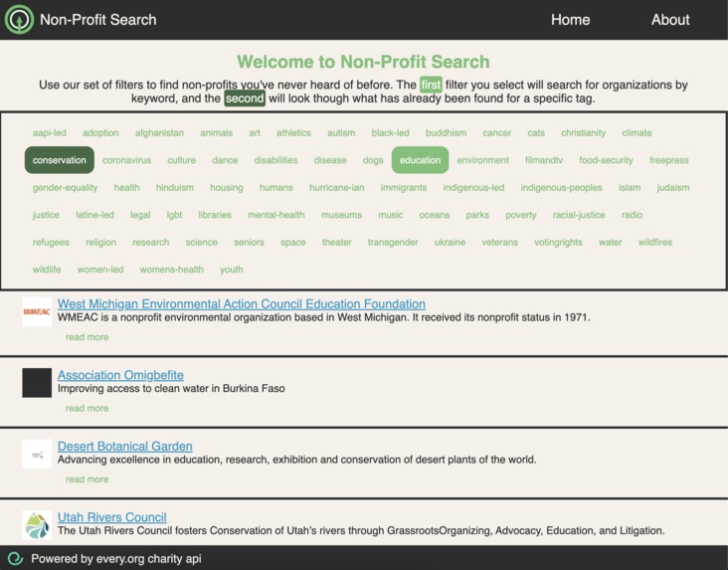This screenshot has height=570, width=728.
Task: Apply the science tag
Action: 202,243
